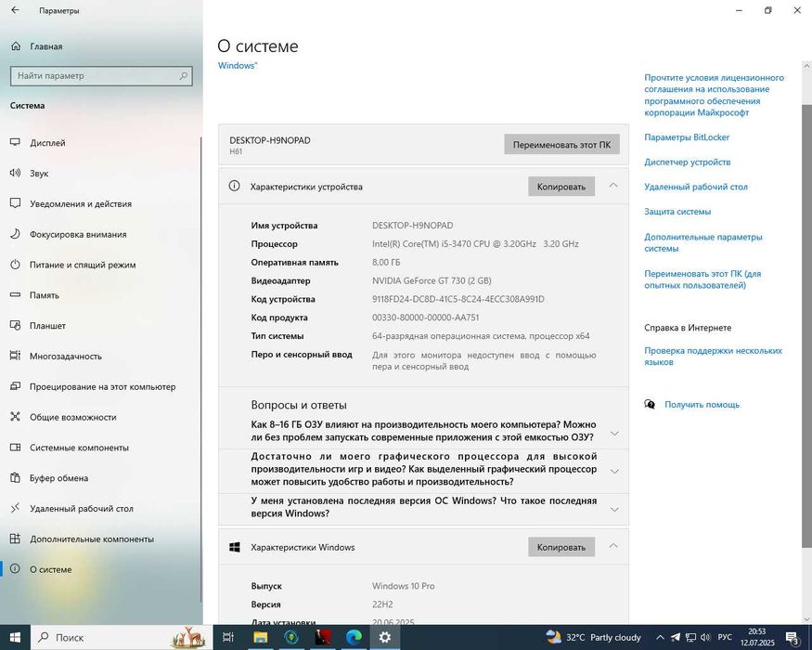Viewport: 812px width, 650px height.
Task: Open the Многозадачность icon
Action: 15,356
